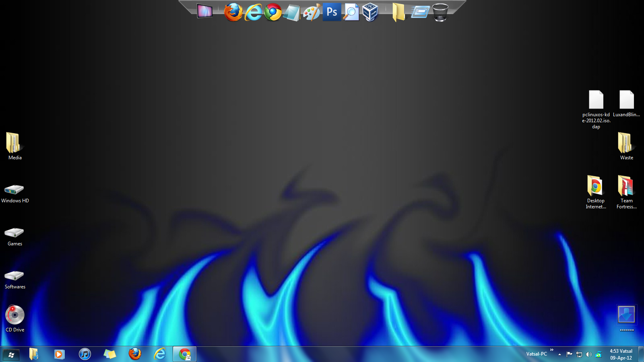
Task: Open the search tool on the dock
Action: [351, 12]
